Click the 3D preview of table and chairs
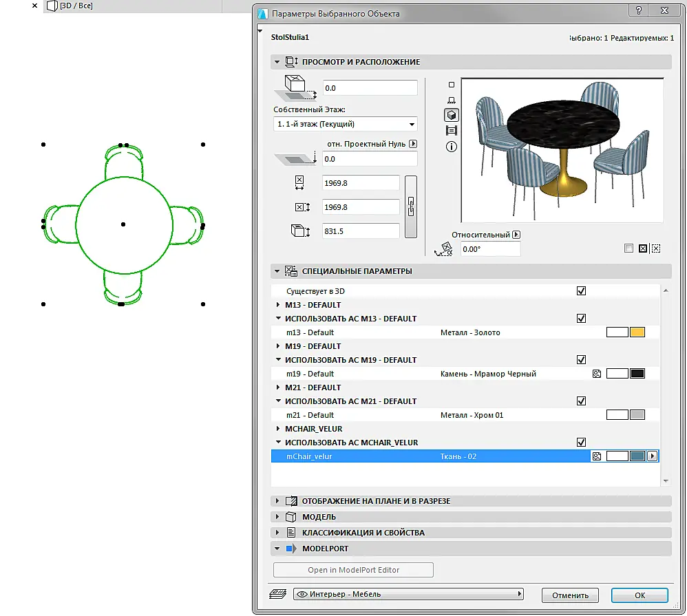687x616 pixels. 562,150
